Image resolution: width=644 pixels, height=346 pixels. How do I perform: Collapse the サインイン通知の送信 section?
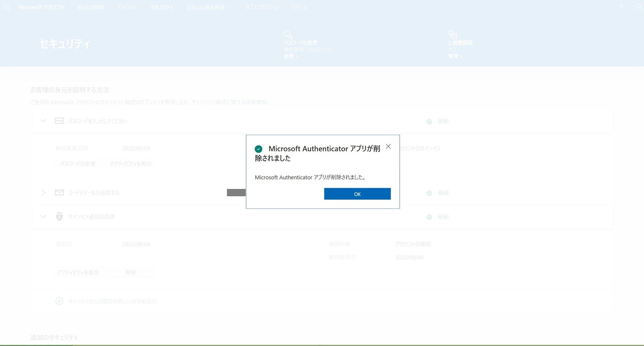pos(43,216)
